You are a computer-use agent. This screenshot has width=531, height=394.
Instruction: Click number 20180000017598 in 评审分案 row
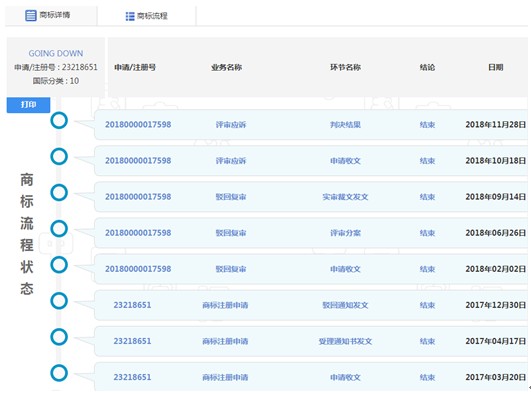pyautogui.click(x=138, y=233)
